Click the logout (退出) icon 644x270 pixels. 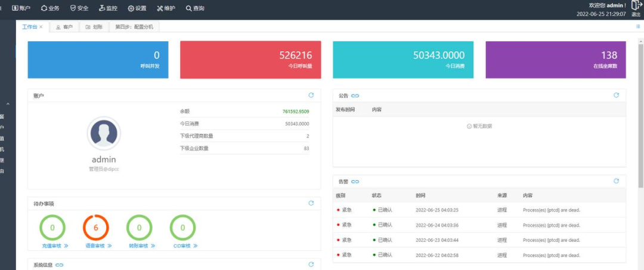[636, 6]
